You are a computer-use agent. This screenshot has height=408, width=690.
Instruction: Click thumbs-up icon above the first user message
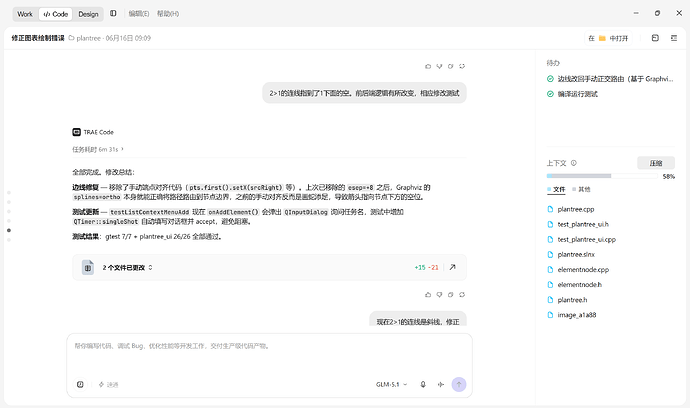pos(428,66)
